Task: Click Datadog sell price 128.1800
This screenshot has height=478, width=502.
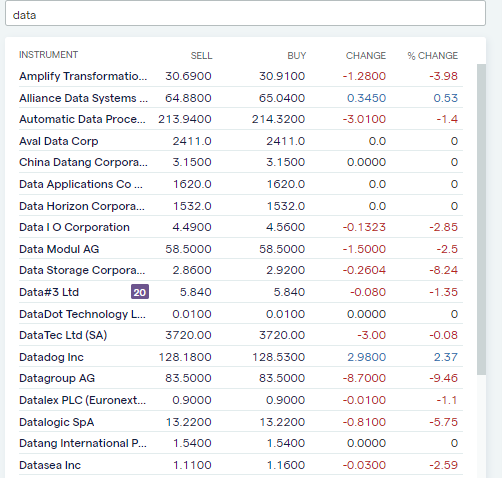Action: tap(185, 357)
